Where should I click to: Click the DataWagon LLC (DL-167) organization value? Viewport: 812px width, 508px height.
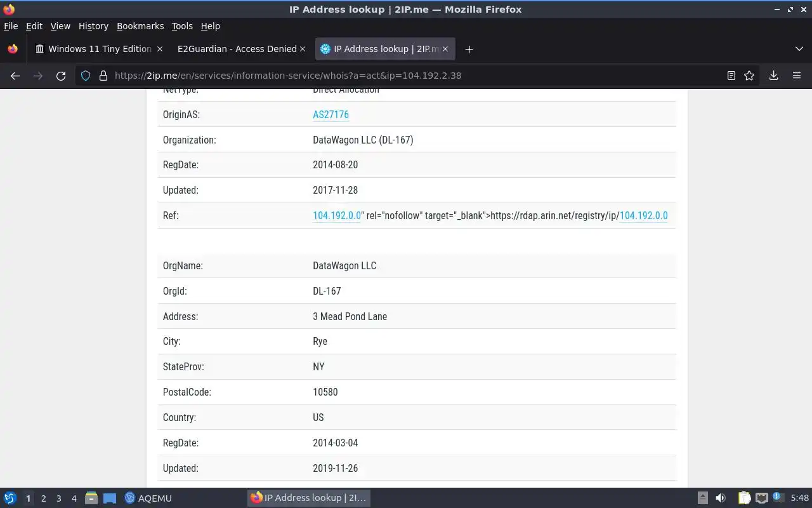[363, 140]
